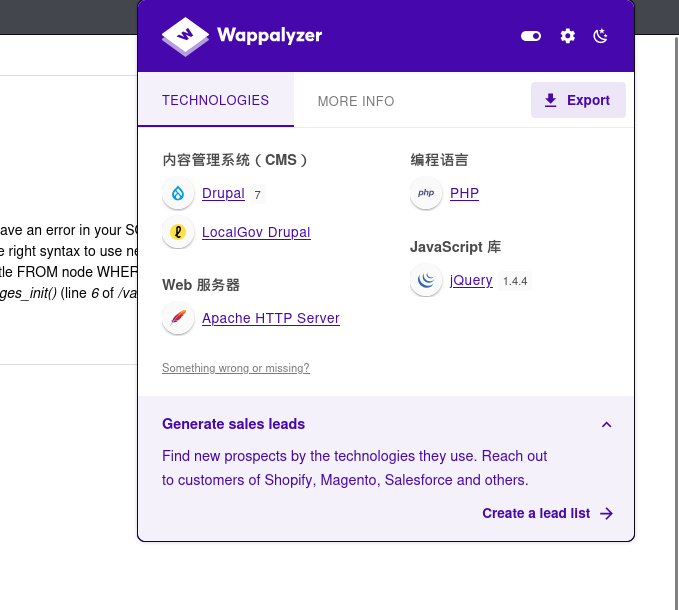The width and height of the screenshot is (679, 610).
Task: Open the PHP technology link
Action: 464,193
